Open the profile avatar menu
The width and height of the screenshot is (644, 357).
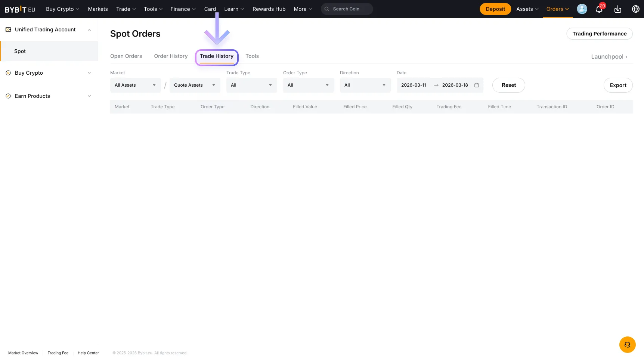tap(582, 9)
